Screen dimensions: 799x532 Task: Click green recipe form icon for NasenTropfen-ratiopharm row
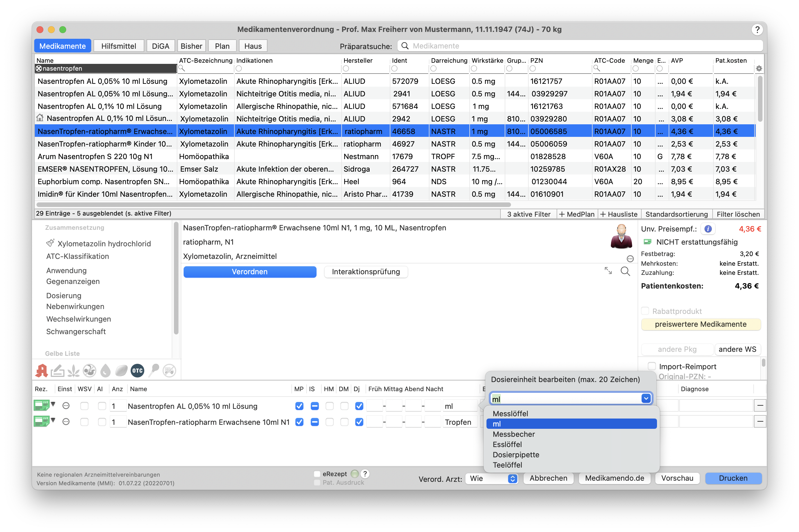tap(42, 421)
